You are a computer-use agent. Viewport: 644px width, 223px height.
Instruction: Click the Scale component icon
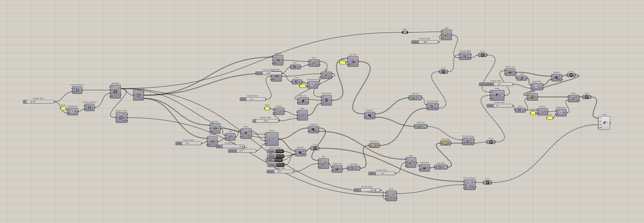point(391,196)
